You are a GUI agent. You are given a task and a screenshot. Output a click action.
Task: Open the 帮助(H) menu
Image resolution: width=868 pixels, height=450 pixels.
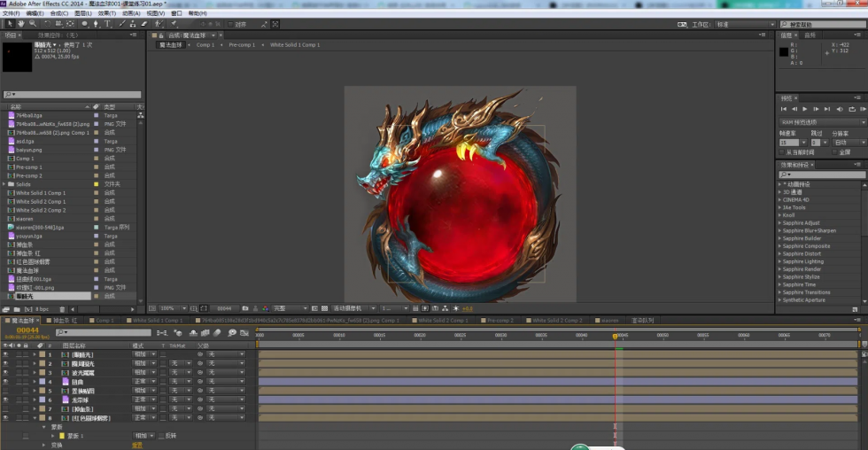[198, 13]
